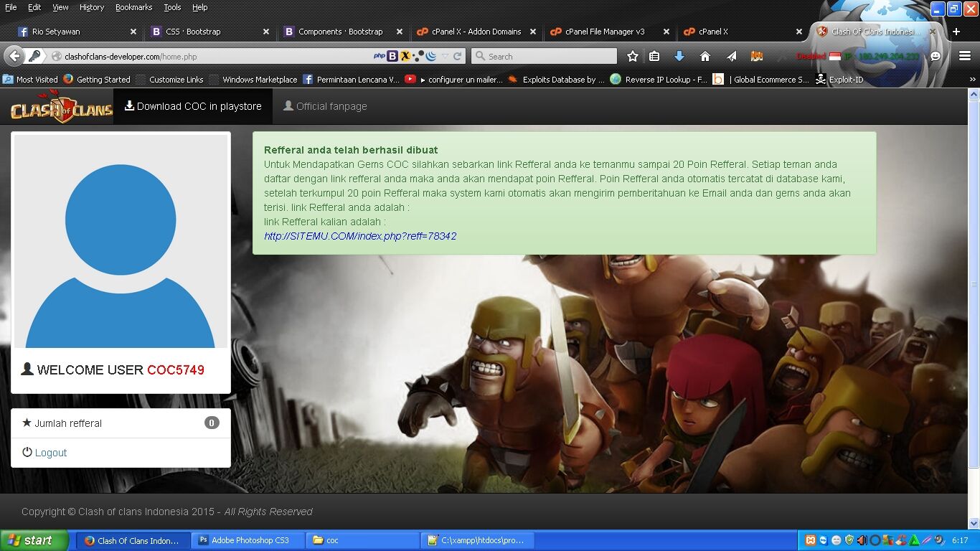
Task: Open the Bookmarks menu
Action: 133,7
